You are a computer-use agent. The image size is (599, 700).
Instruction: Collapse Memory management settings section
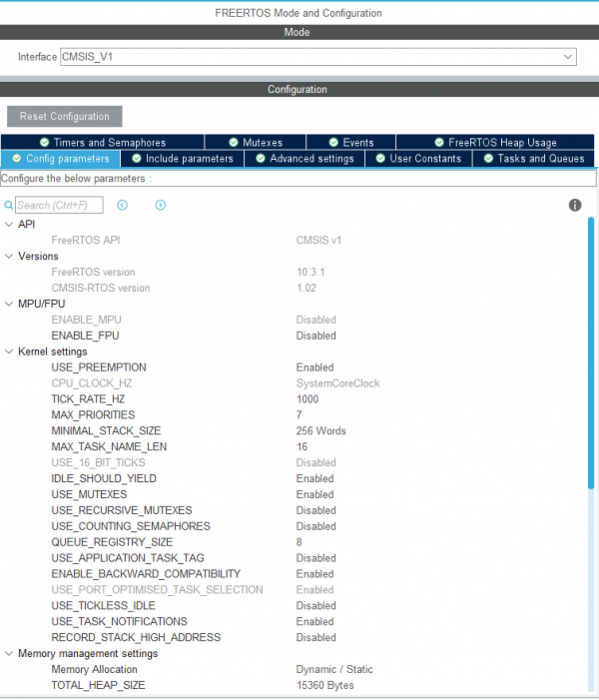[x=8, y=654]
